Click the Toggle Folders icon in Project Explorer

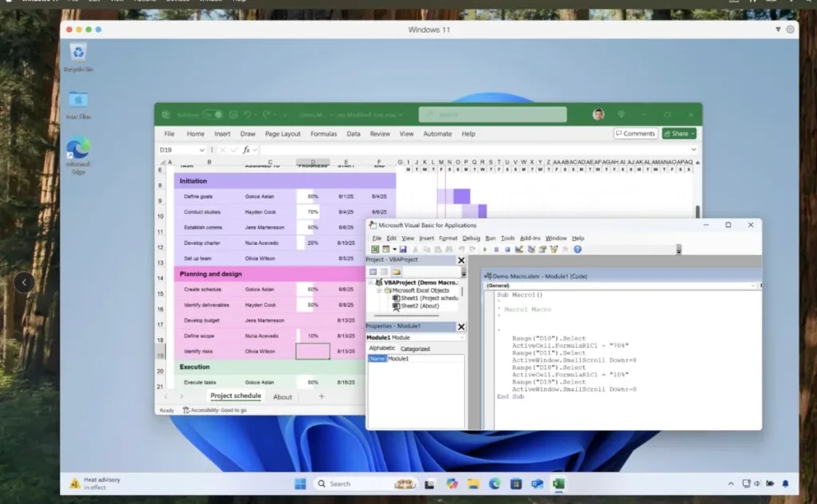(397, 272)
